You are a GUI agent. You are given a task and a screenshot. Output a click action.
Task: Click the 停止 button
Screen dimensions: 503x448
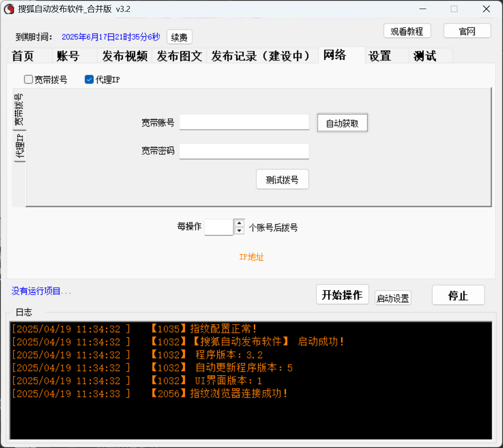[x=458, y=295]
